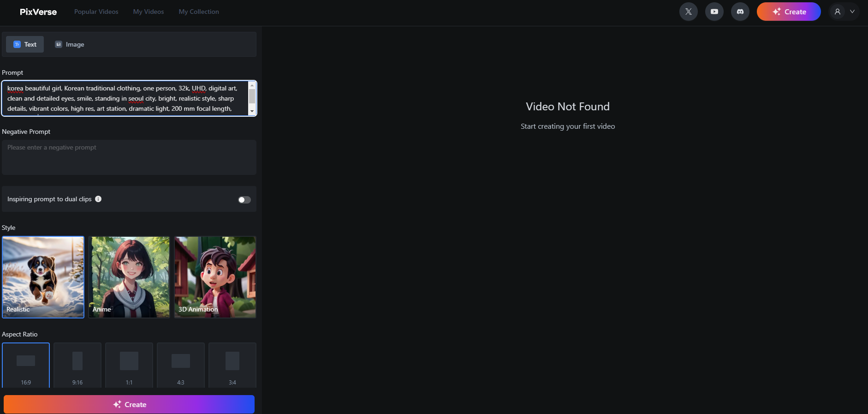Select the 16:9 aspect ratio

point(26,365)
